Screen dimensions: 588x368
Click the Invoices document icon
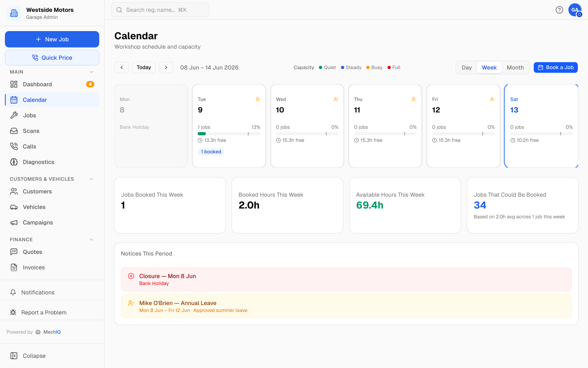click(14, 267)
